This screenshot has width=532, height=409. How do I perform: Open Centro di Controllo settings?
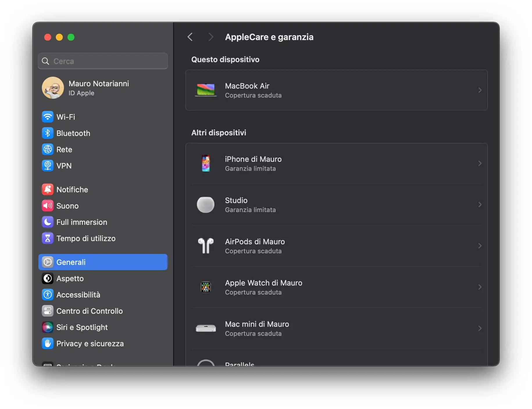pos(89,311)
